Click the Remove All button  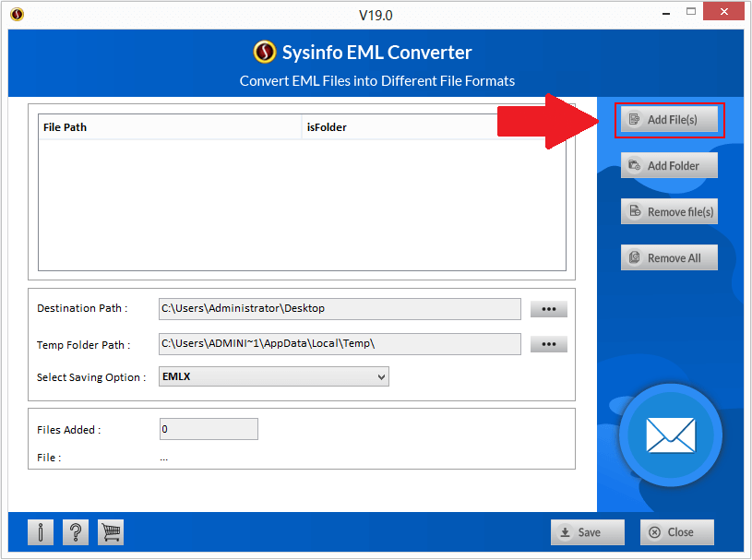(669, 258)
